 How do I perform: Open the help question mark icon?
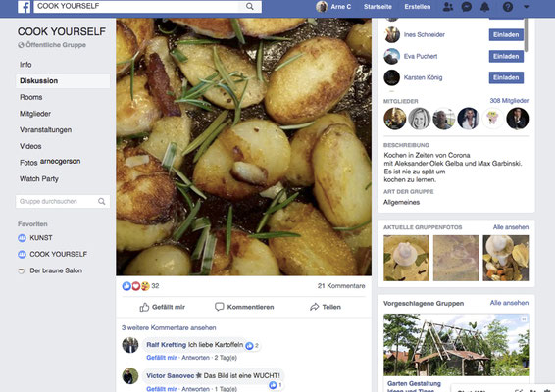[x=508, y=7]
